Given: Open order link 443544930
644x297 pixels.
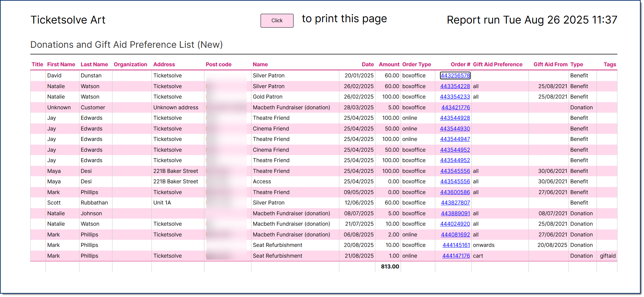Looking at the screenshot, I should click(x=455, y=129).
